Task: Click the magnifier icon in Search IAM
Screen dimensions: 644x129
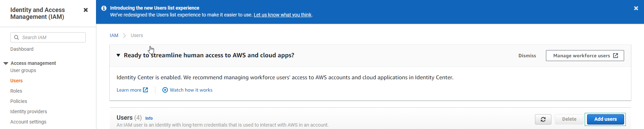Action: point(16,37)
